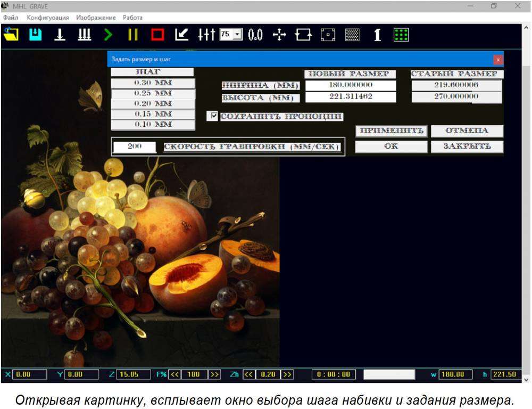Click the Применить button
This screenshot has width=532, height=409.
[x=392, y=131]
